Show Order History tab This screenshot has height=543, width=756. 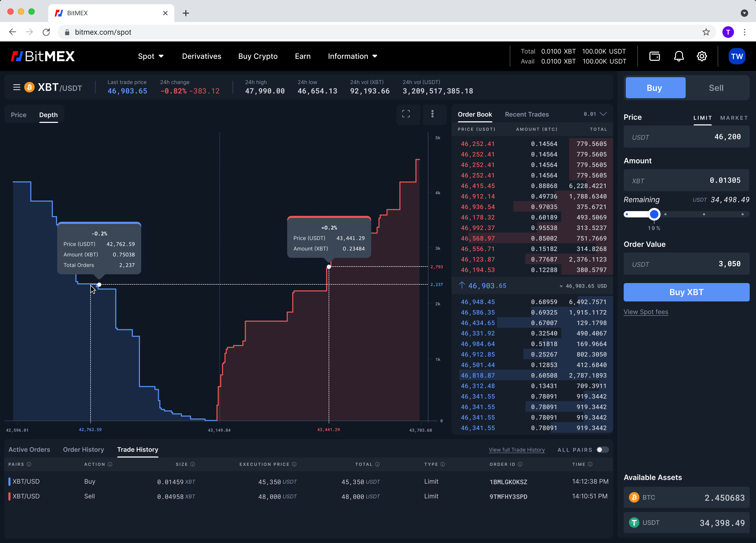click(83, 450)
